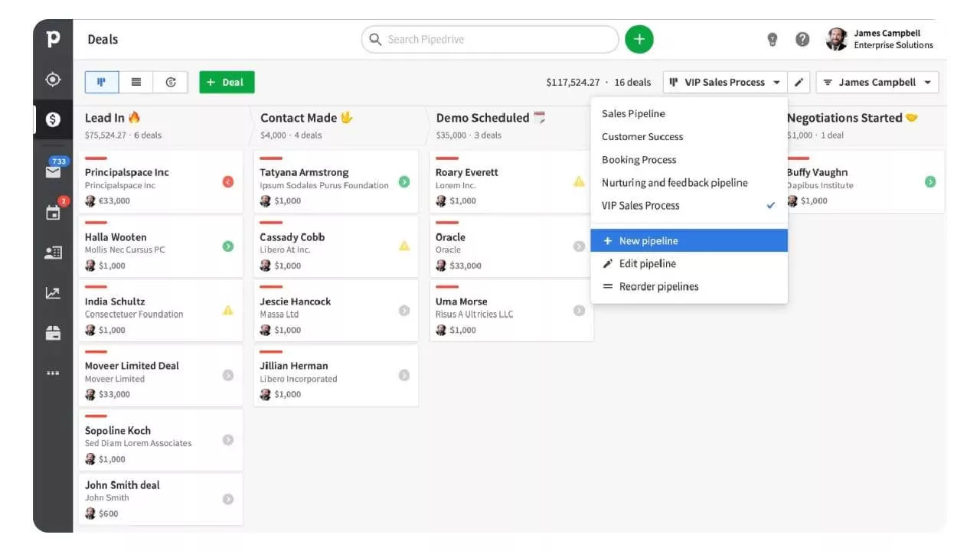Open the Insights chart icon in sidebar

point(53,293)
